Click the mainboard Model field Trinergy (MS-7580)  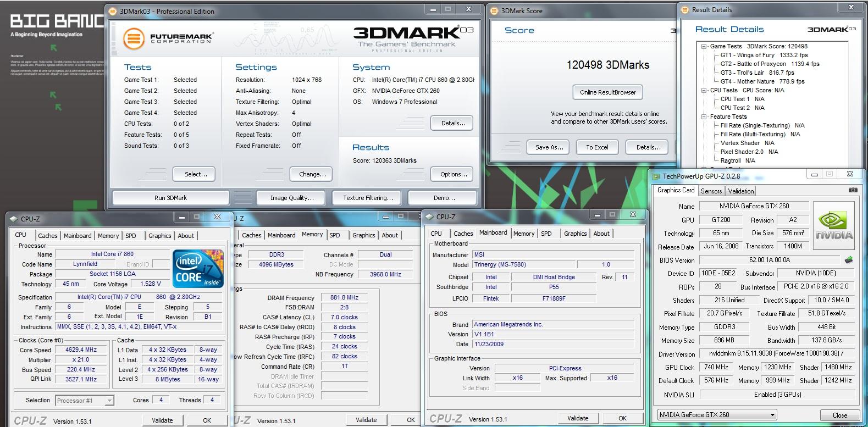tap(523, 264)
